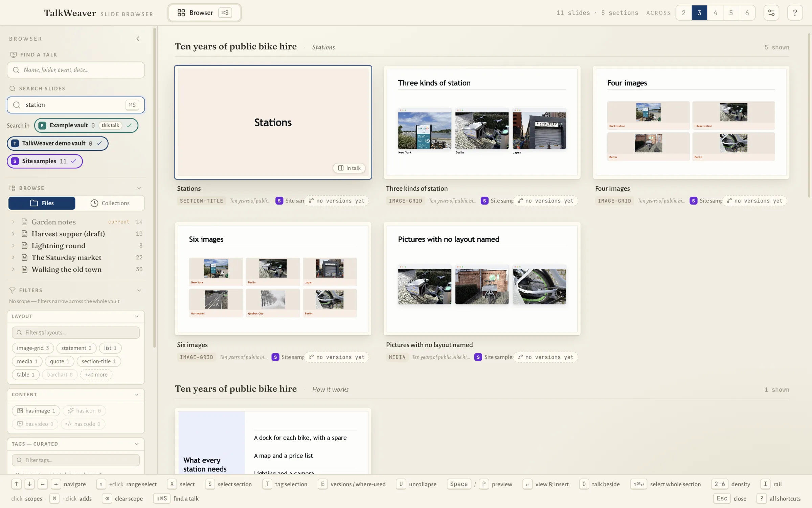Open versions badge under Six images
This screenshot has width=812, height=508.
click(337, 357)
